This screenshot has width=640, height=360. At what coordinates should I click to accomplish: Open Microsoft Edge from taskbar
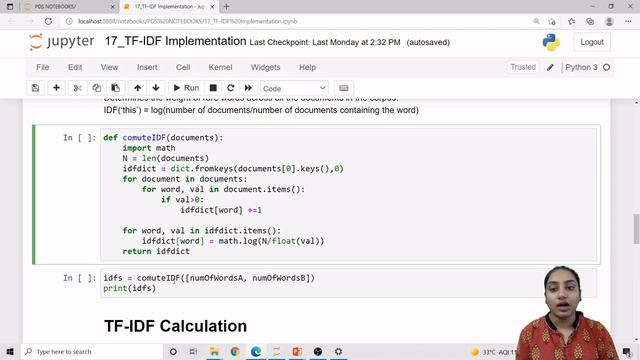point(256,351)
